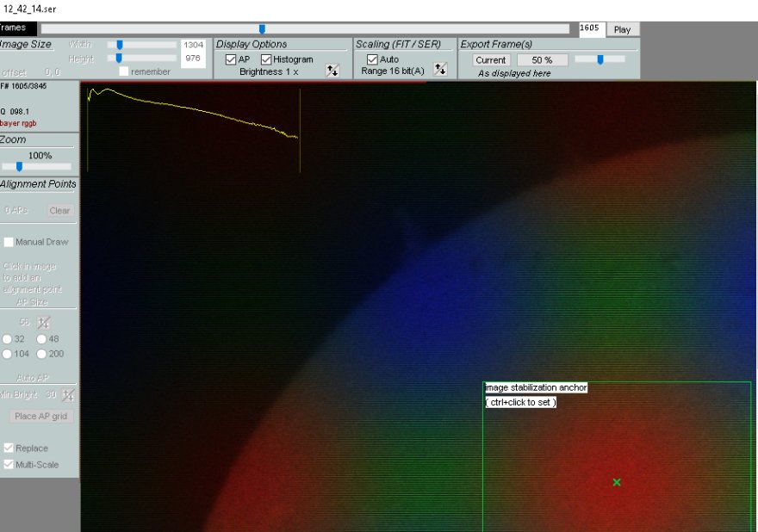Viewport: 758px width, 532px height.
Task: Click the Zoom level slider
Action: pyautogui.click(x=19, y=167)
